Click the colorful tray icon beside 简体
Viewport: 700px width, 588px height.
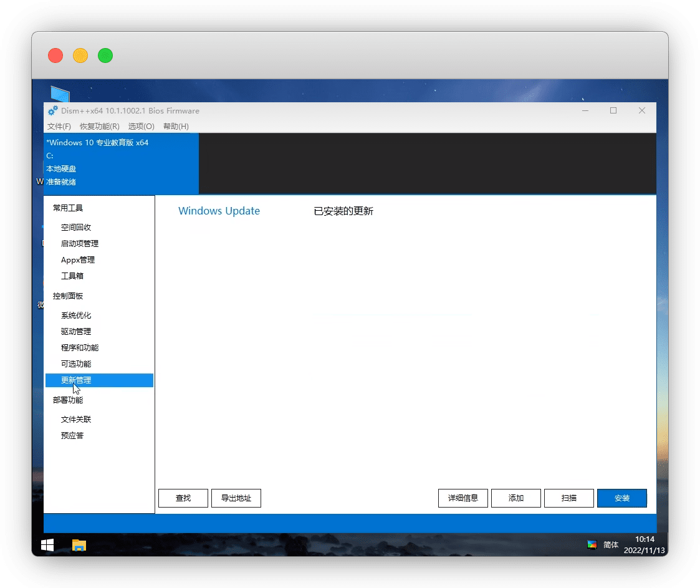[x=592, y=544]
